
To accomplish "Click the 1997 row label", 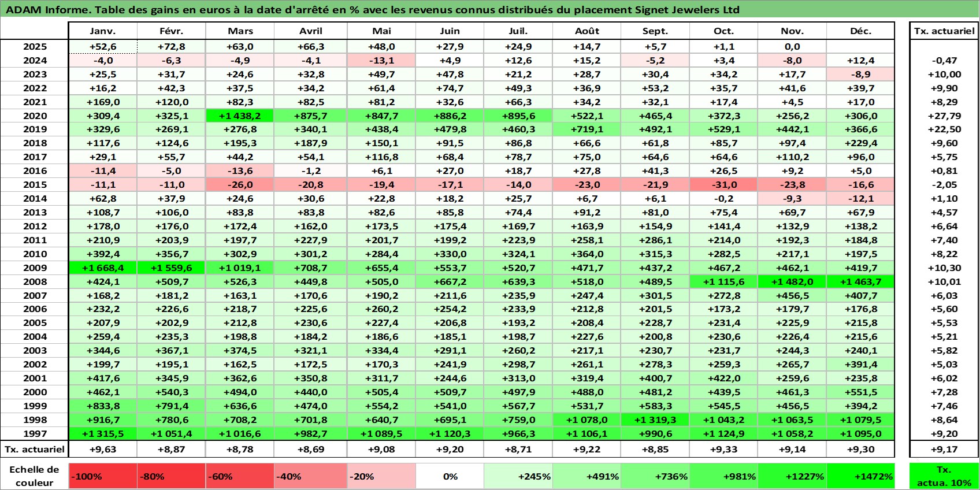I will (x=35, y=434).
